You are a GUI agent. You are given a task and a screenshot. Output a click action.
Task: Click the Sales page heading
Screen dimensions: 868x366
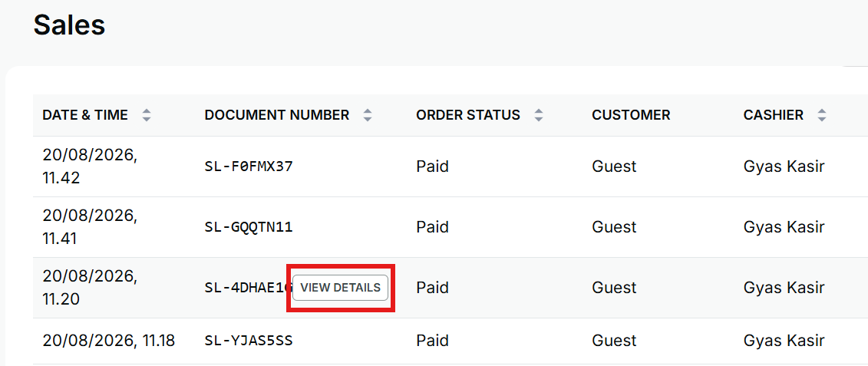pos(69,25)
